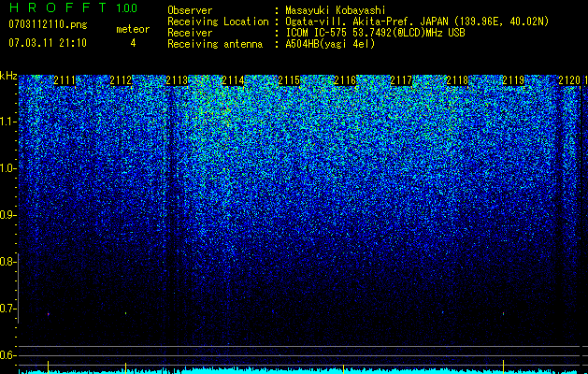588x374 pixels.
Task: Click the 'Receiver' field label
Action: (190, 33)
